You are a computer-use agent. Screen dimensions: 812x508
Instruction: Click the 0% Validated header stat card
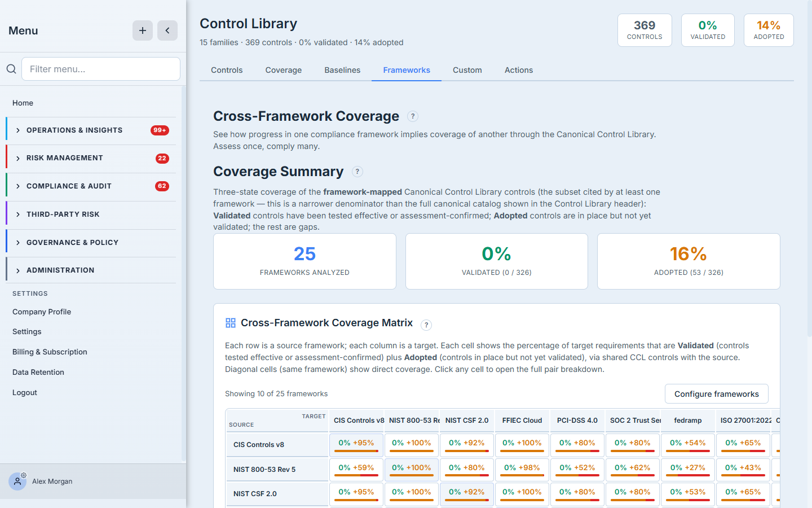708,30
